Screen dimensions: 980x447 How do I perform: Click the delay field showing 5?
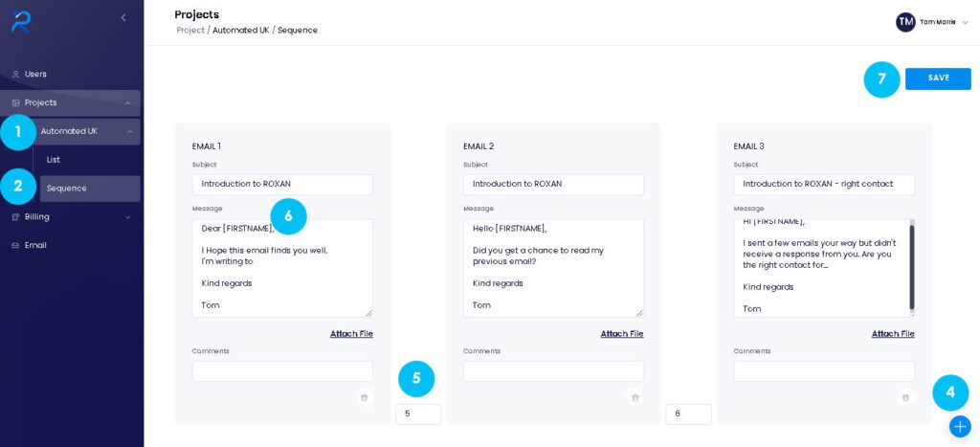pos(418,413)
